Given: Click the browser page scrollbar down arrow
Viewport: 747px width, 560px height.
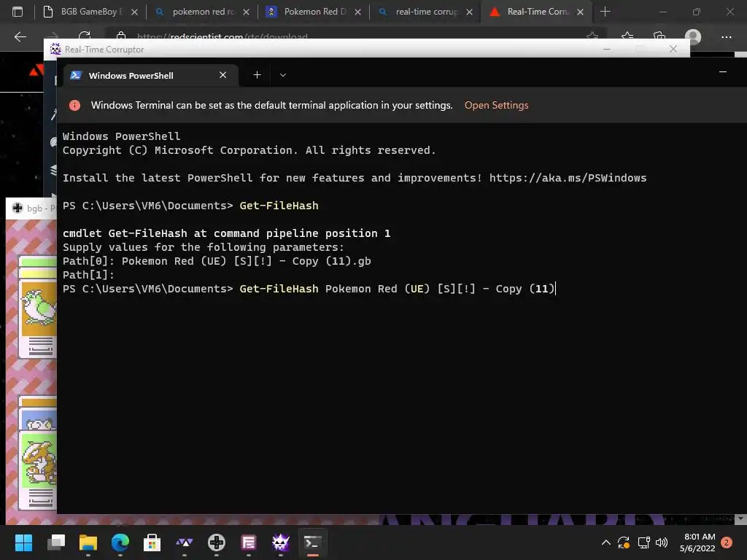Looking at the screenshot, I should [740, 518].
